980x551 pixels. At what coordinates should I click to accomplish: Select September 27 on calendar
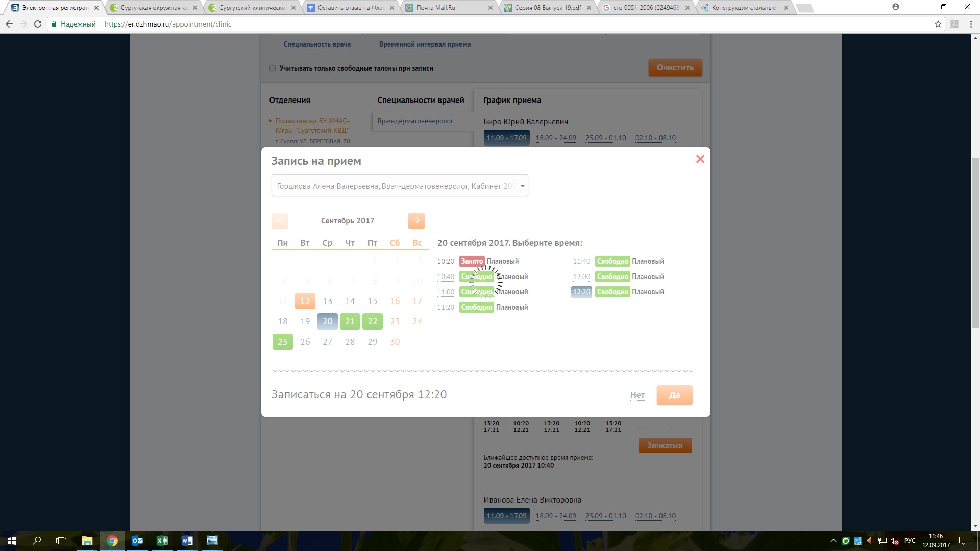click(327, 342)
